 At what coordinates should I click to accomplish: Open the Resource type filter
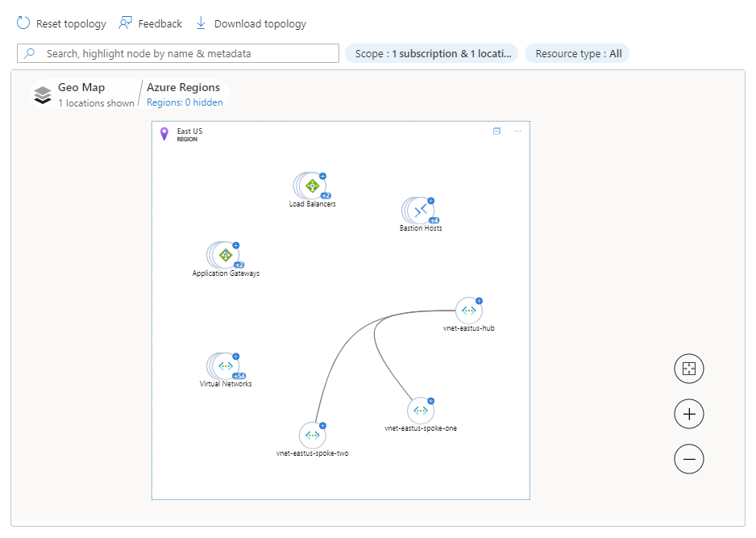tap(577, 53)
